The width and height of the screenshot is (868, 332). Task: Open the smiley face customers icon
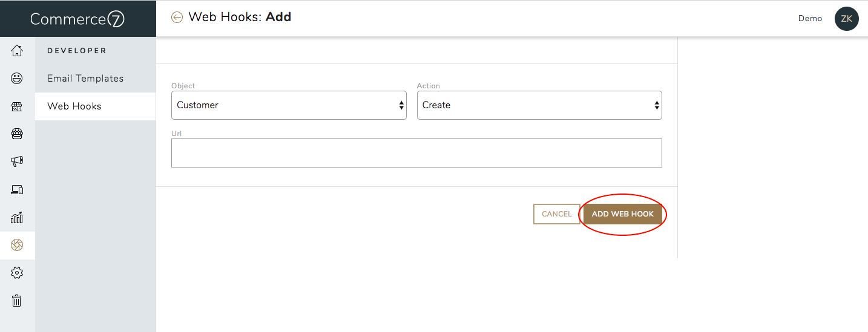tap(17, 78)
